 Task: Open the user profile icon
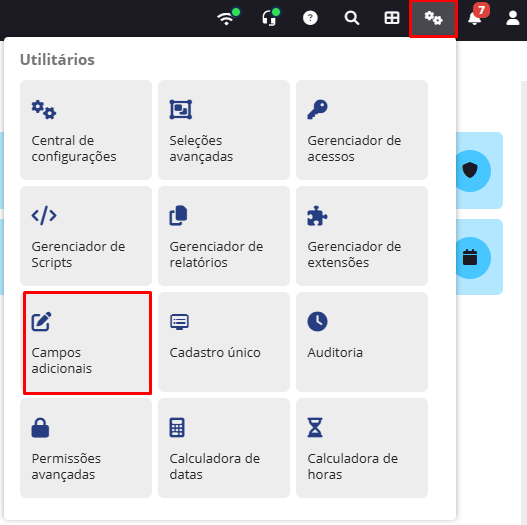click(x=513, y=18)
